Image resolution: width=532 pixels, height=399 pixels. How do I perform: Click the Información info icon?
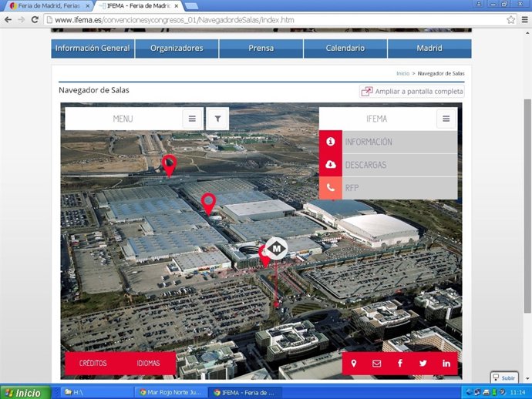331,142
